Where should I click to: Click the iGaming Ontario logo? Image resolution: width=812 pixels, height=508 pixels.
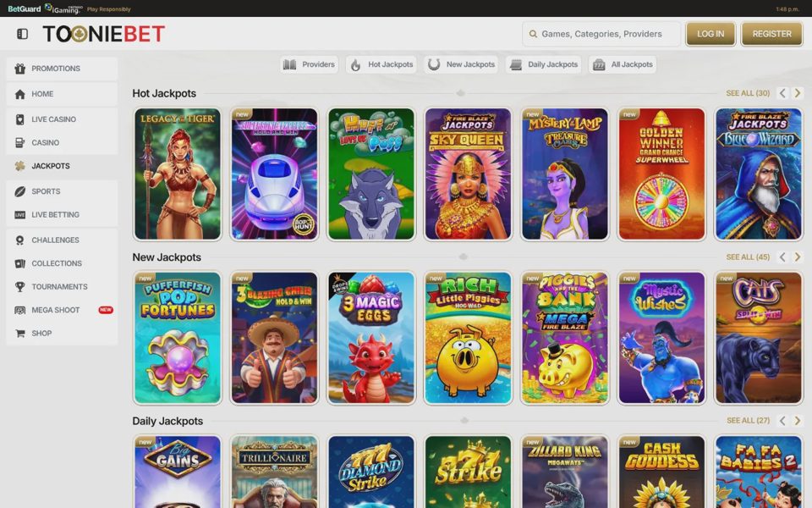(63, 8)
